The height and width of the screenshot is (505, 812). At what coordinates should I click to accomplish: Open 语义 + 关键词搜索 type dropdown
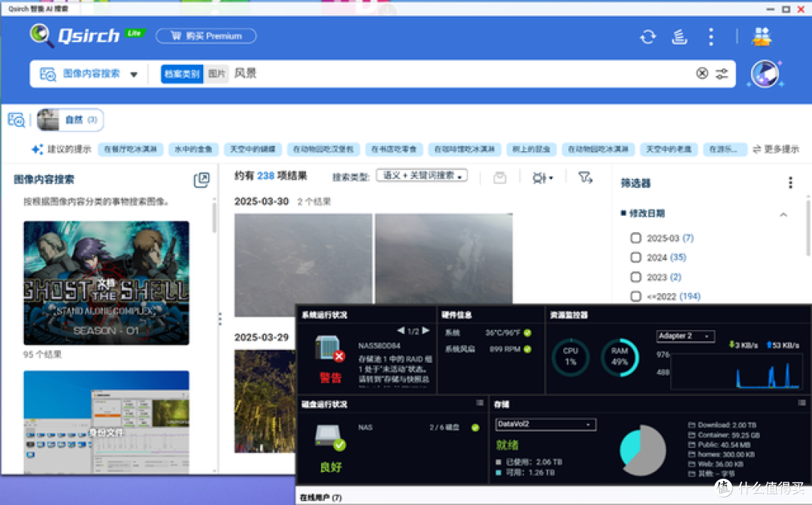point(422,175)
